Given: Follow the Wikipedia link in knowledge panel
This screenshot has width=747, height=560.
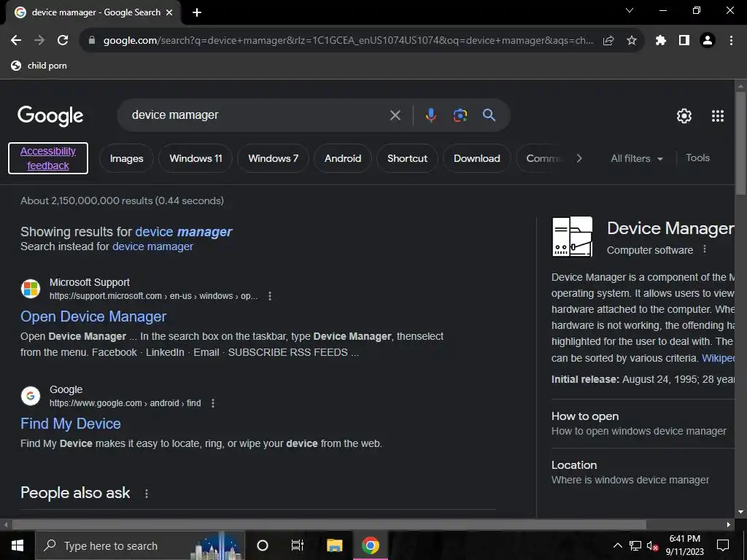Looking at the screenshot, I should (x=718, y=358).
